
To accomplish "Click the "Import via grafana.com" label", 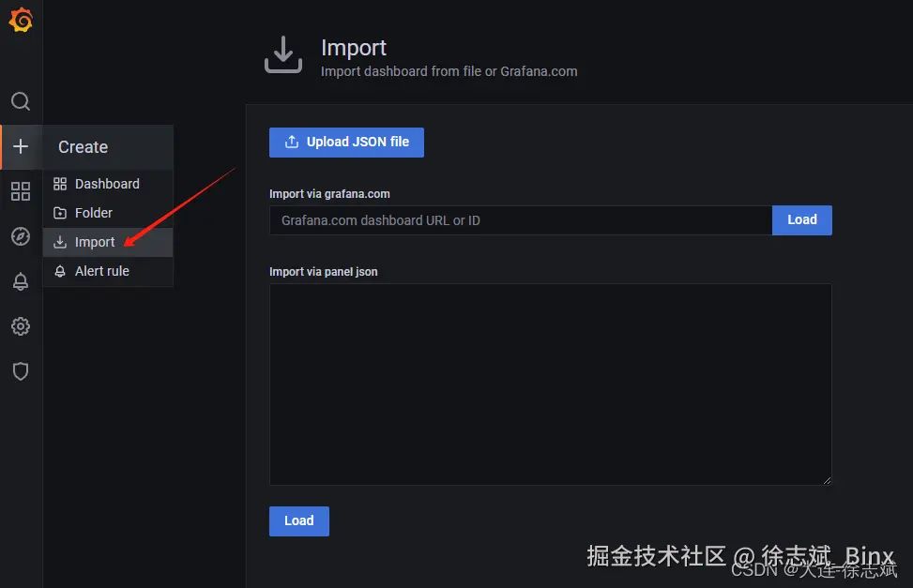I will pyautogui.click(x=329, y=194).
